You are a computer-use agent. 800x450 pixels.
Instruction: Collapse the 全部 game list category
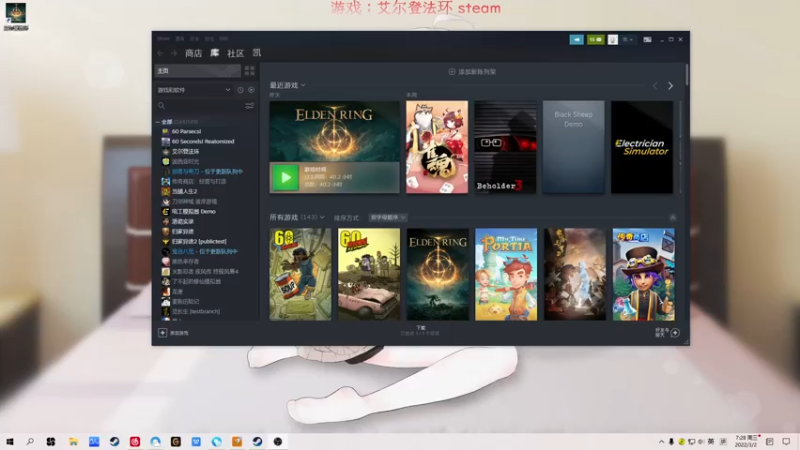158,122
